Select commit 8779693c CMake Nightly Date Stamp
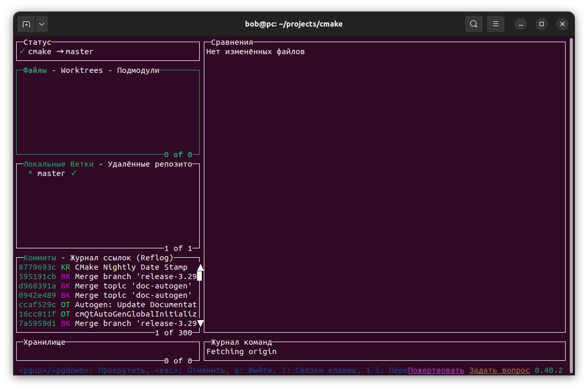Image resolution: width=588 pixels, height=390 pixels. (104, 267)
